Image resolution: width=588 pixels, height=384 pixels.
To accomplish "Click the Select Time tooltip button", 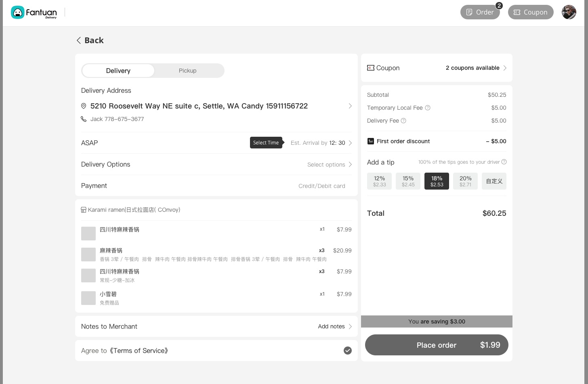I will (266, 143).
